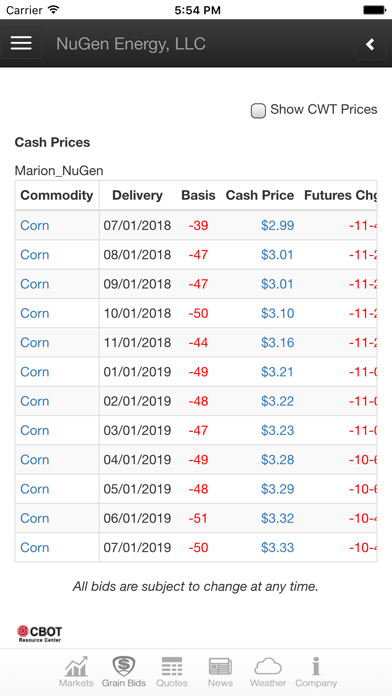Open Corn link for 07/01/2018 delivery
Image resolution: width=392 pixels, height=696 pixels.
click(x=35, y=225)
